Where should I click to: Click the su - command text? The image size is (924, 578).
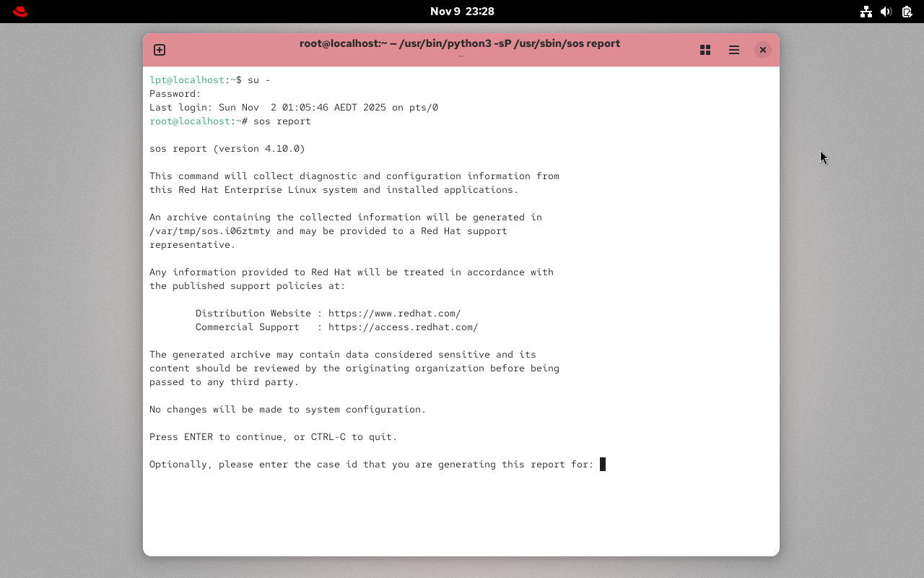coord(261,79)
